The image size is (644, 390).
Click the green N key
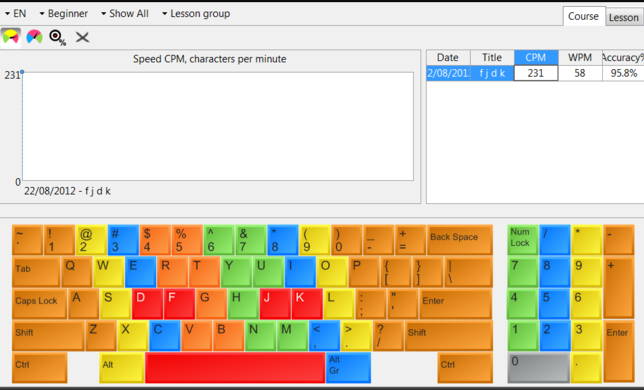coord(260,336)
